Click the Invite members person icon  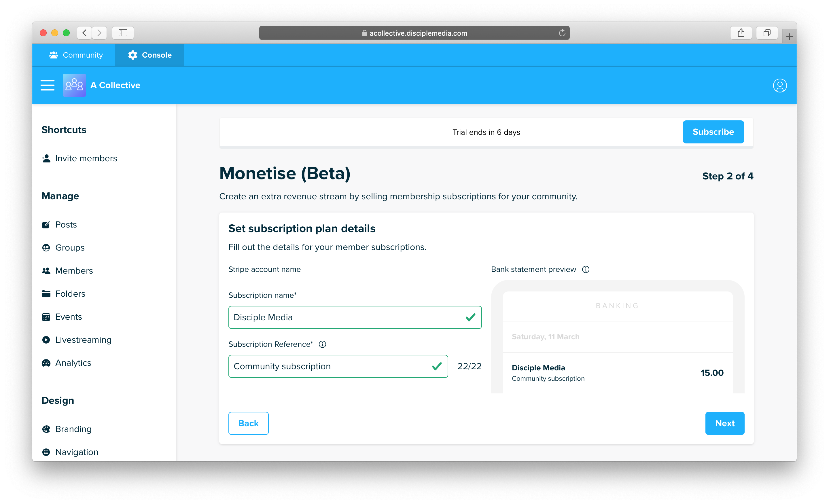[46, 158]
